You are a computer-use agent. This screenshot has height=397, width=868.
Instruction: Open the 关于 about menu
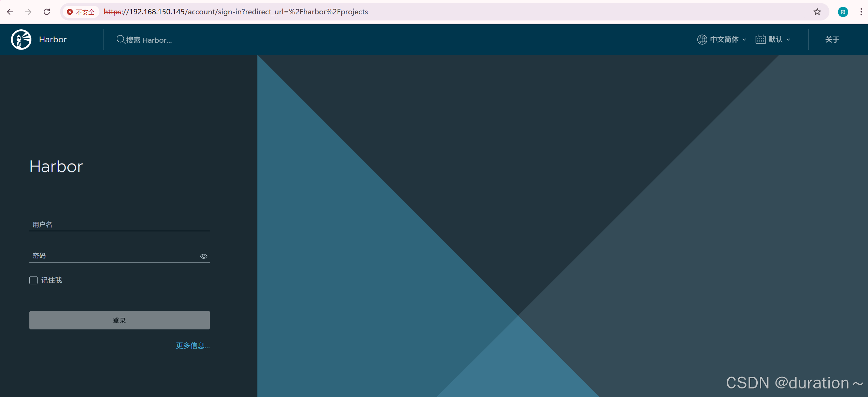(x=832, y=40)
